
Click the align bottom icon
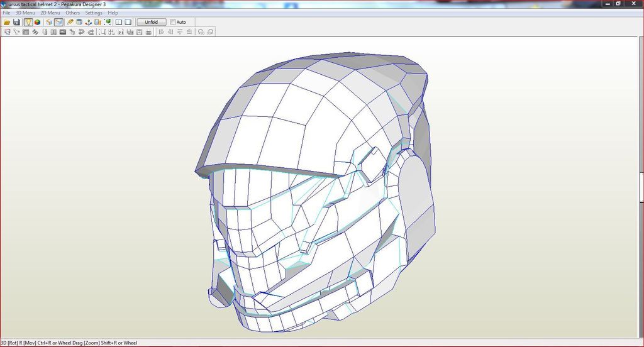[189, 32]
